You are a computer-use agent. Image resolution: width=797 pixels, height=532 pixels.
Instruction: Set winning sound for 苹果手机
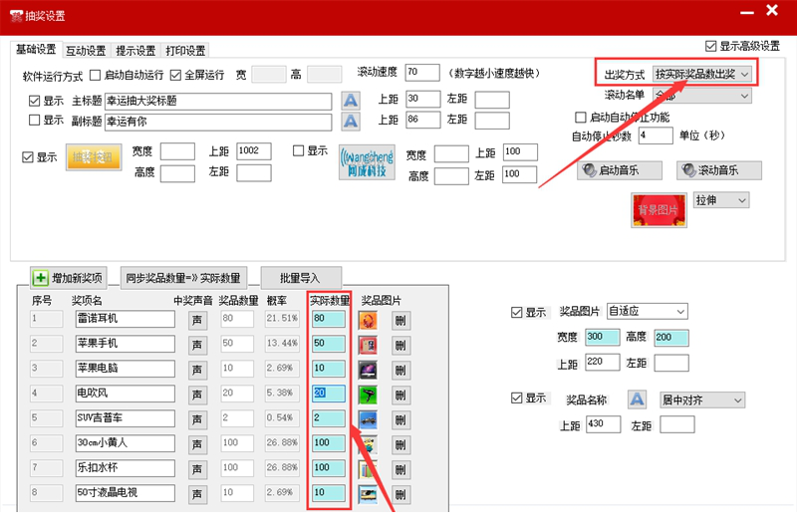point(197,345)
